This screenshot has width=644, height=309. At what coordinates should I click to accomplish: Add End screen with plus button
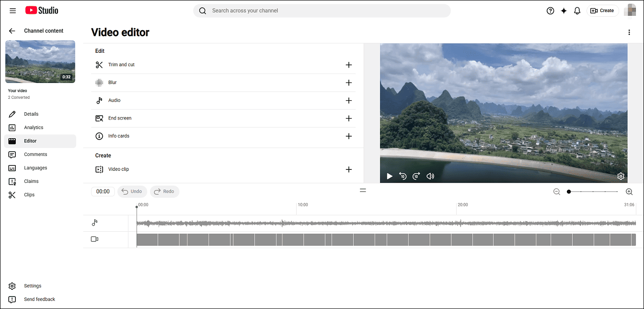349,118
